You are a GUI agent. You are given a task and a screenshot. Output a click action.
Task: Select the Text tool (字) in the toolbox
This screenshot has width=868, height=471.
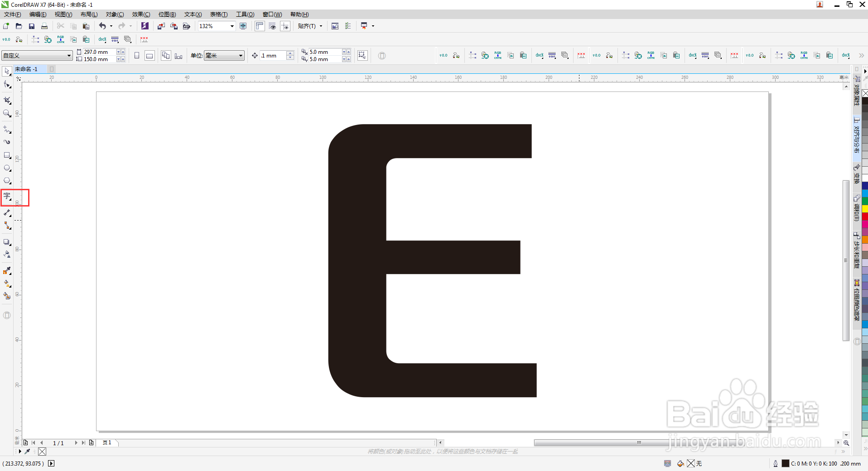pyautogui.click(x=7, y=197)
